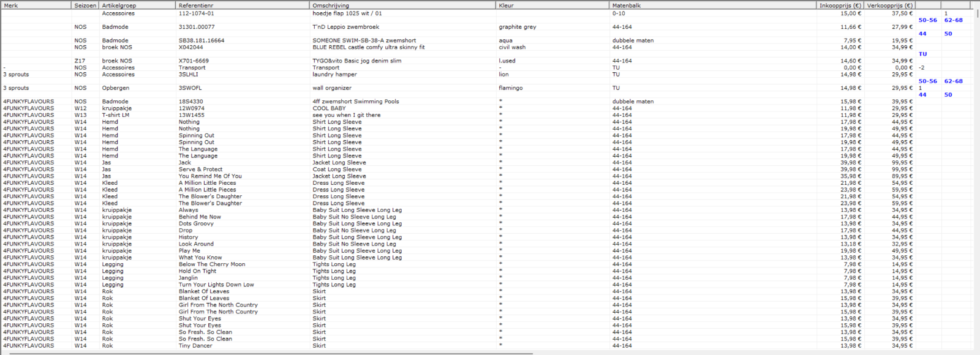
Task: Select the 'graphite grey' color cell
Action: [x=517, y=27]
